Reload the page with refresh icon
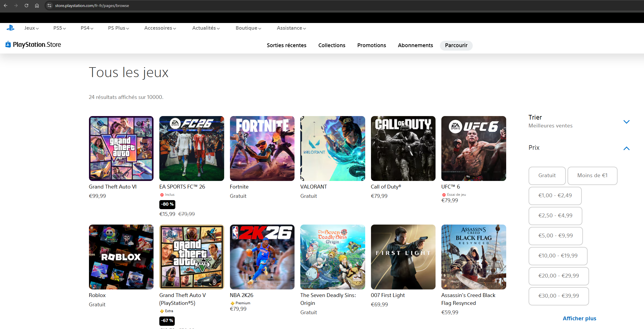Screen dimensions: 644x329 [26, 6]
